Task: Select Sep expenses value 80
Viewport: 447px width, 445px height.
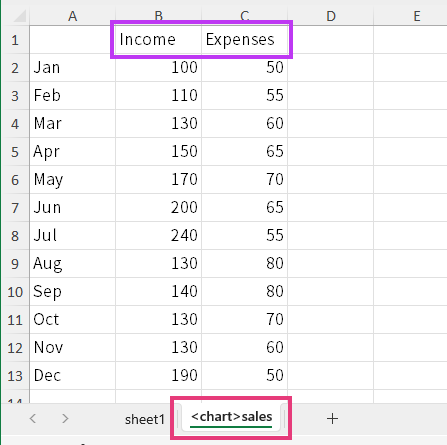Action: coord(245,292)
